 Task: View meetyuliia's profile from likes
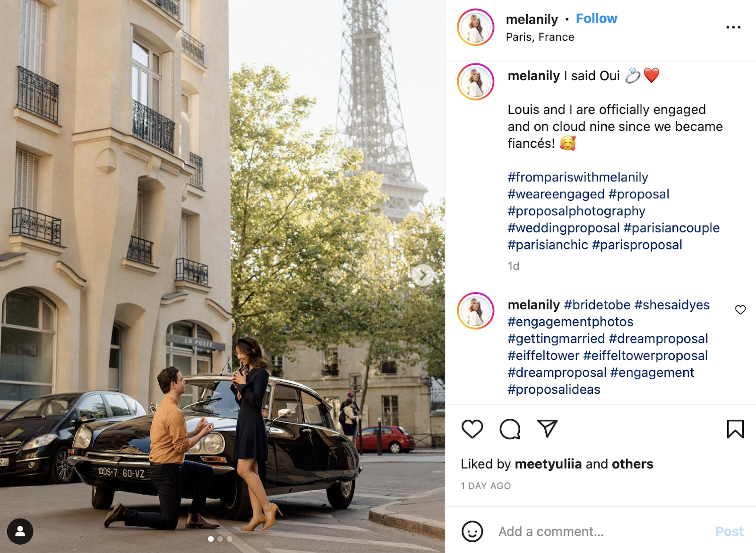point(548,464)
